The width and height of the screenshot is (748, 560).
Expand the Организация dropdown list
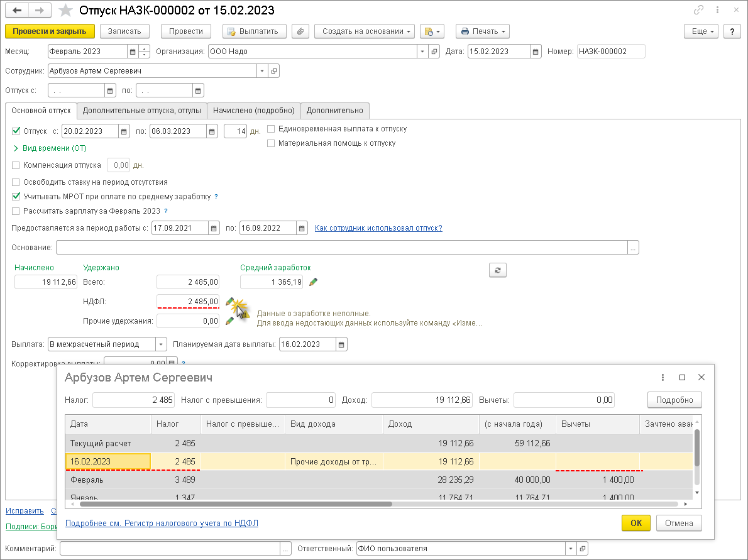[x=422, y=52]
